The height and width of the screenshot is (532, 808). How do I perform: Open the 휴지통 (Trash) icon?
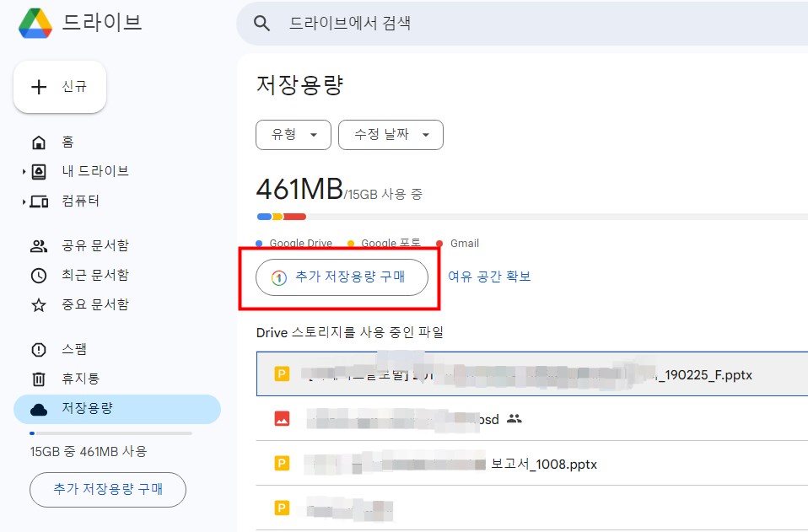tap(39, 379)
